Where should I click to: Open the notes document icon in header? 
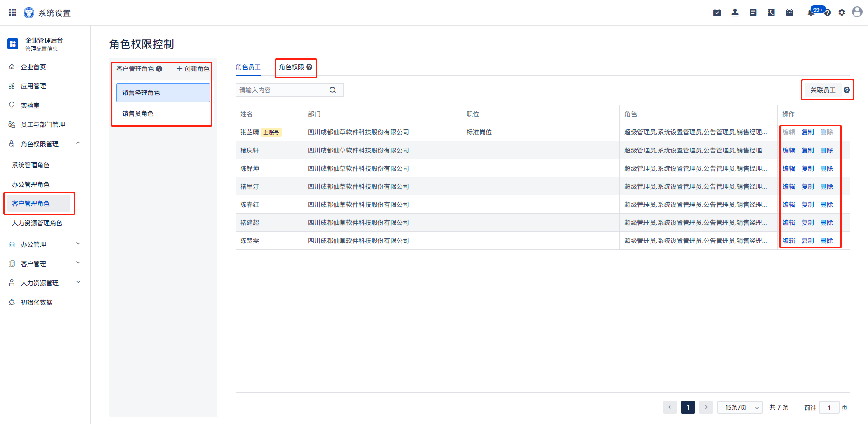(753, 13)
